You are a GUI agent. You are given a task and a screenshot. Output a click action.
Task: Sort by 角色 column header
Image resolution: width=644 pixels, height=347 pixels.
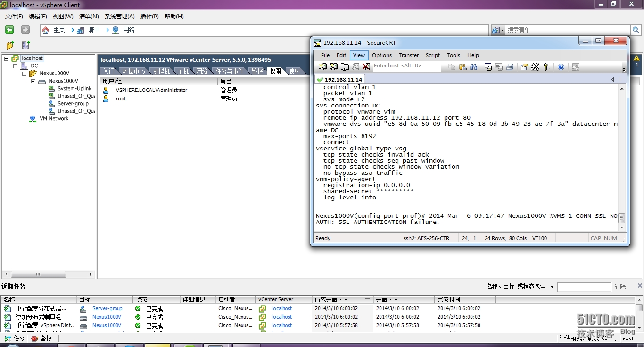pyautogui.click(x=264, y=82)
